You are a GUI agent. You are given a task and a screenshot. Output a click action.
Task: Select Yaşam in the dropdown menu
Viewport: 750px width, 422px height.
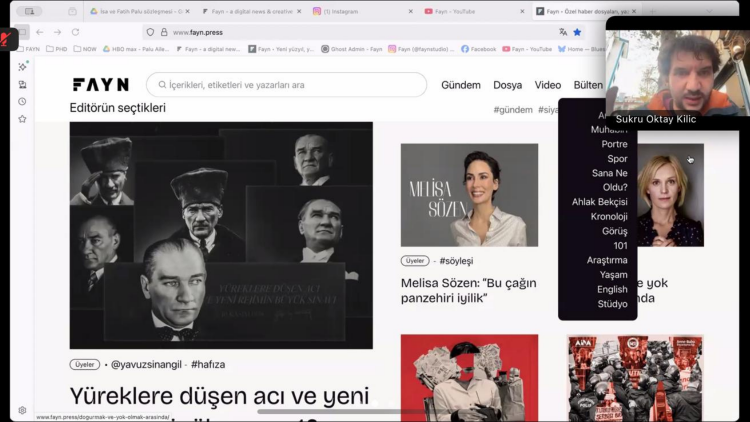point(613,275)
